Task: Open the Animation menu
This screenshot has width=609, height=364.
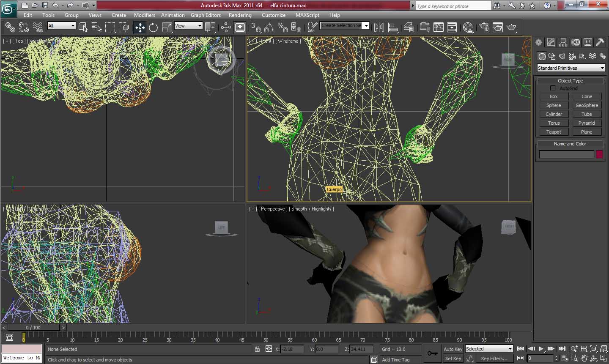Action: click(173, 15)
